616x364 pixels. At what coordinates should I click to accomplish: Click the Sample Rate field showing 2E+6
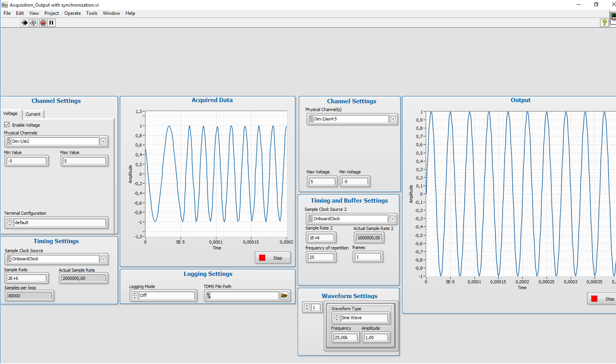pyautogui.click(x=27, y=278)
